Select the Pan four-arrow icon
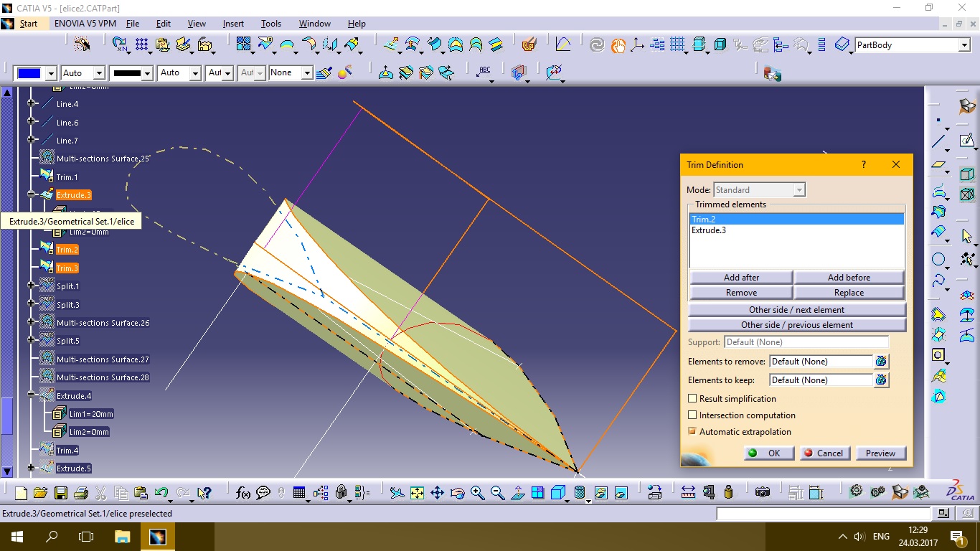 coord(437,493)
